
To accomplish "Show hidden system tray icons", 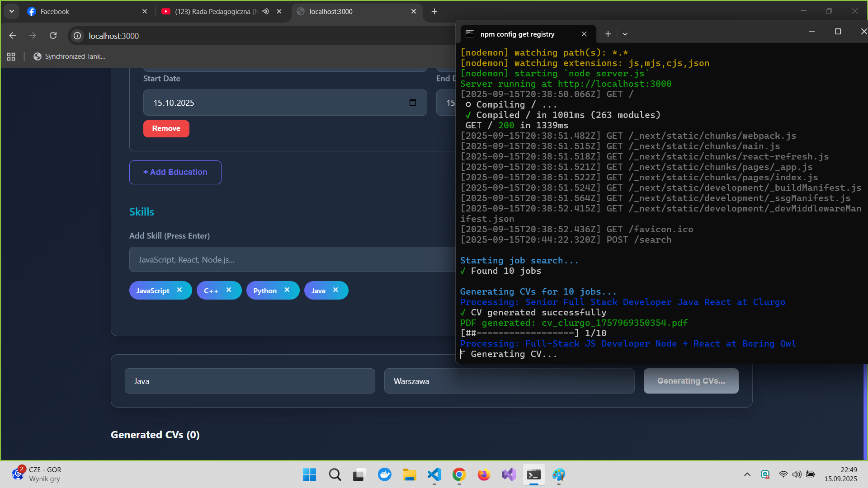I will (747, 474).
